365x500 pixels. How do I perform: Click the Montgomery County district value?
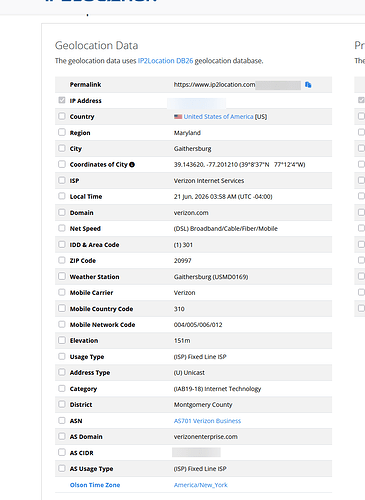point(203,405)
